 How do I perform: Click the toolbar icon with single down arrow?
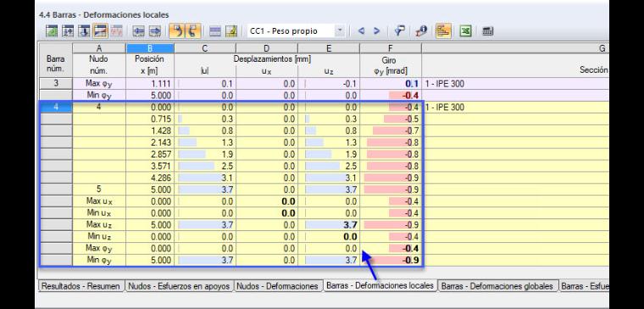coord(84,30)
